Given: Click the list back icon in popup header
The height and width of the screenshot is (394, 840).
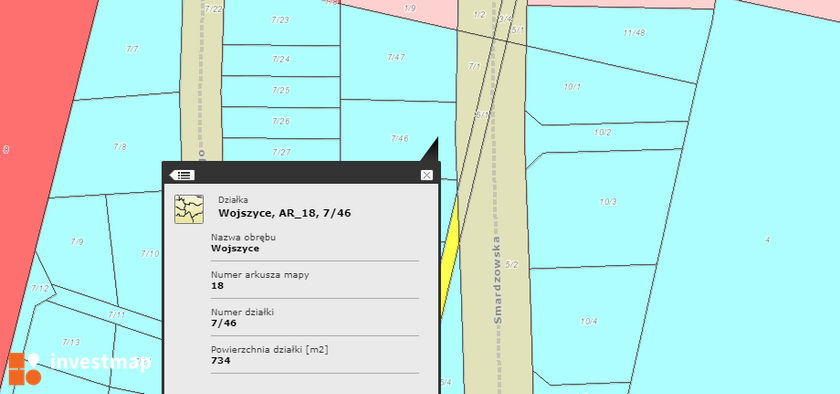Looking at the screenshot, I should click(182, 175).
